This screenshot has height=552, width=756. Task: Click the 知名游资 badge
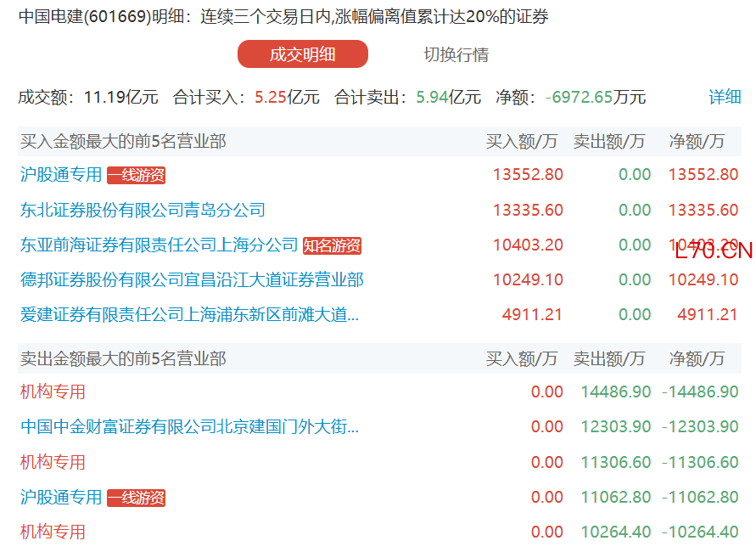[x=333, y=245]
